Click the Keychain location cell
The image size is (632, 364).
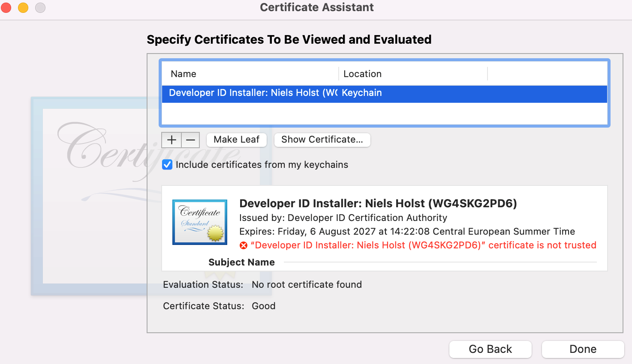tap(362, 93)
